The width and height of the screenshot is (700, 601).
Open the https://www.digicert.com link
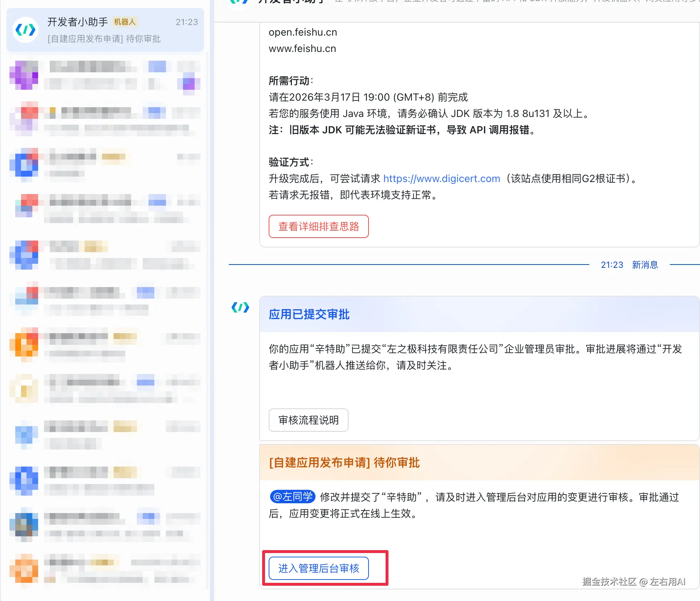coord(441,178)
